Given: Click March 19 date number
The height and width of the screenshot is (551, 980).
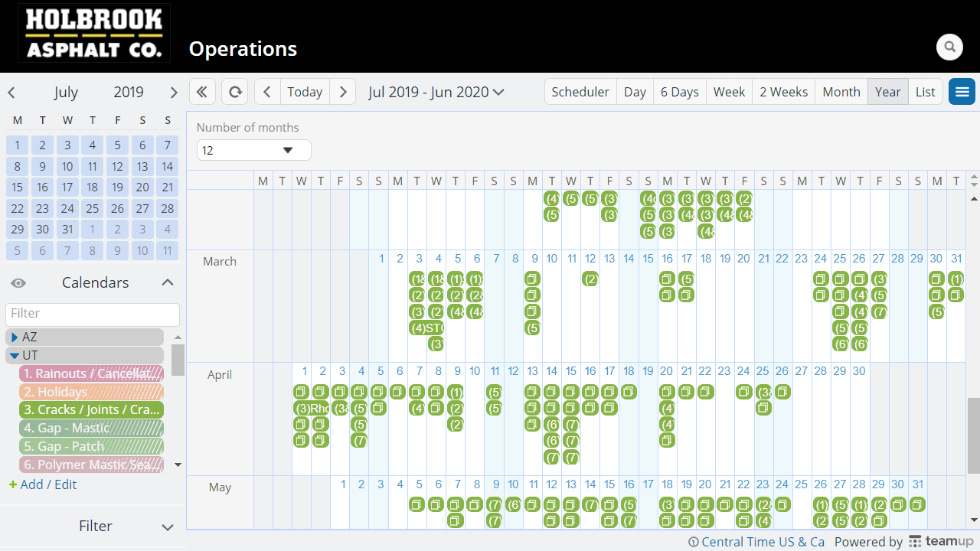Looking at the screenshot, I should (x=724, y=259).
